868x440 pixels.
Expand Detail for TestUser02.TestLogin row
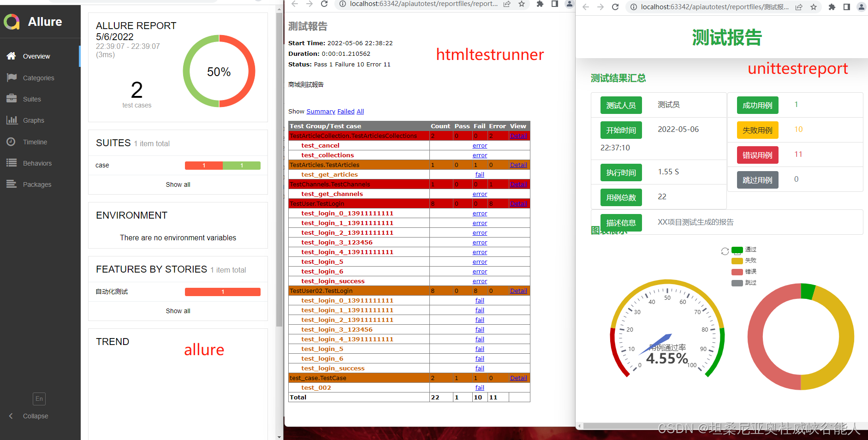[518, 291]
